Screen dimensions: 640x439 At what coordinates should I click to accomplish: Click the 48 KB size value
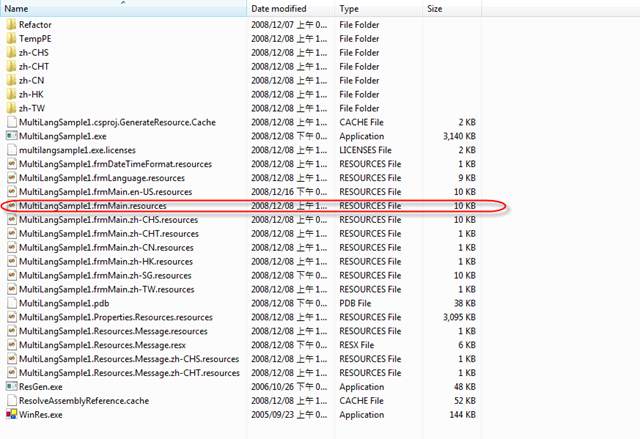[x=465, y=386]
